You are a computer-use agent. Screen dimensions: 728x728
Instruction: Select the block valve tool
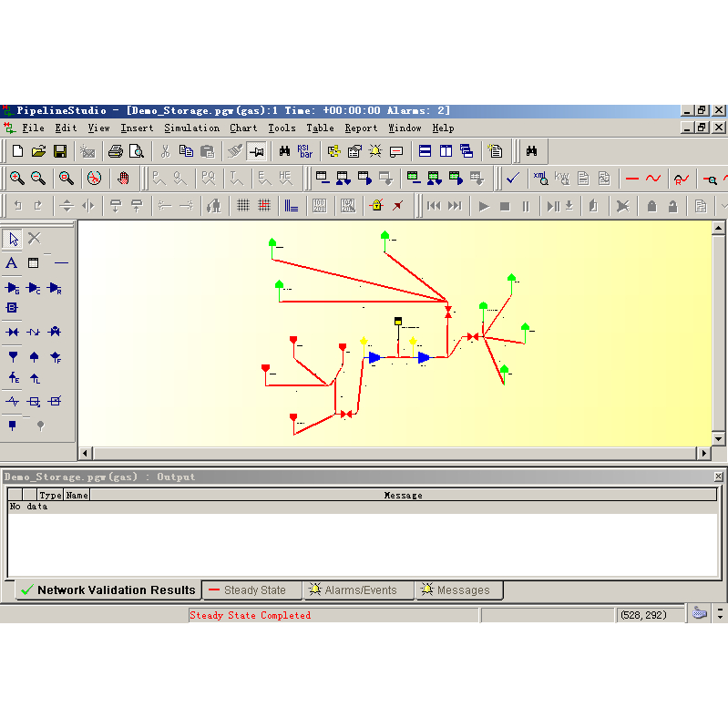pos(13,332)
